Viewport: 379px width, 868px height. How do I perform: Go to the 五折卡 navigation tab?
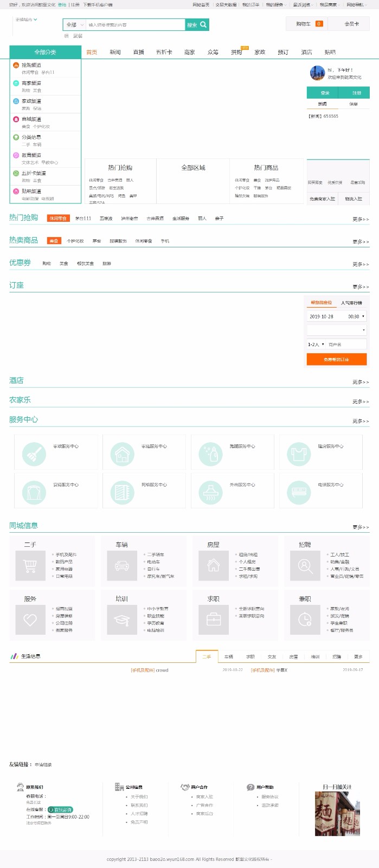[x=164, y=52]
